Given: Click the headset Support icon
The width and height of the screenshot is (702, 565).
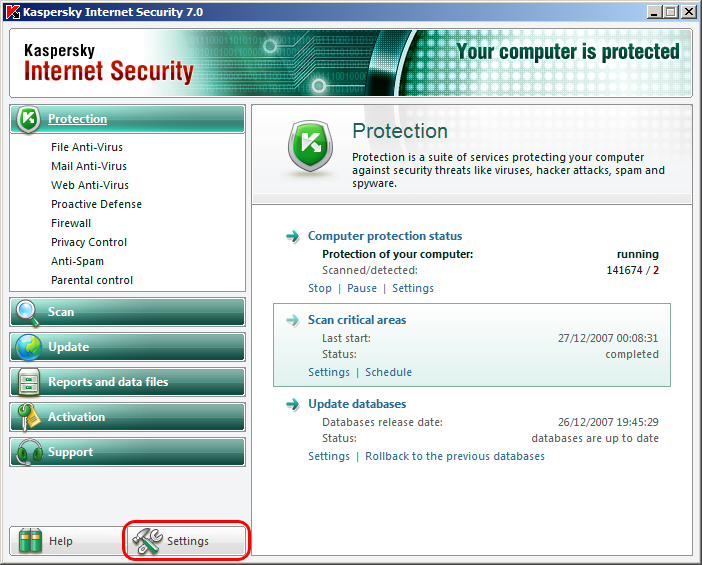Looking at the screenshot, I should (x=28, y=452).
